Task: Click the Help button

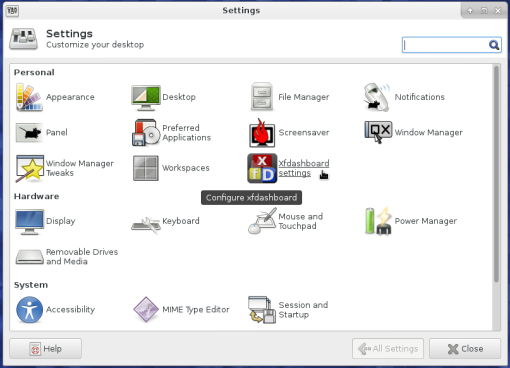Action: click(45, 349)
